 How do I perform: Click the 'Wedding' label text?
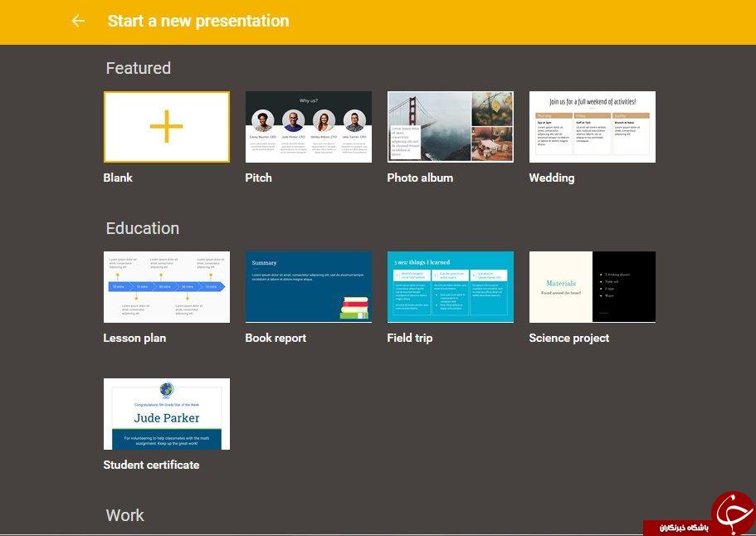(552, 178)
